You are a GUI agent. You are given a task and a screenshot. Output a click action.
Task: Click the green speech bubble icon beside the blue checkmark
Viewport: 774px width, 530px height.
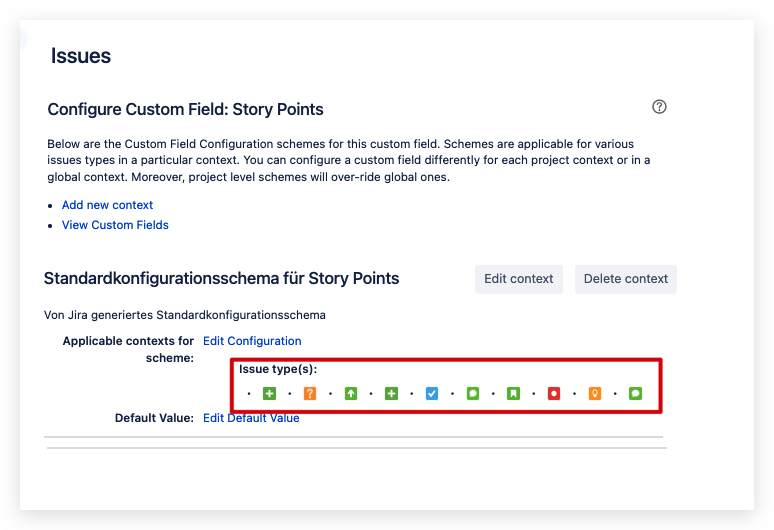click(473, 393)
